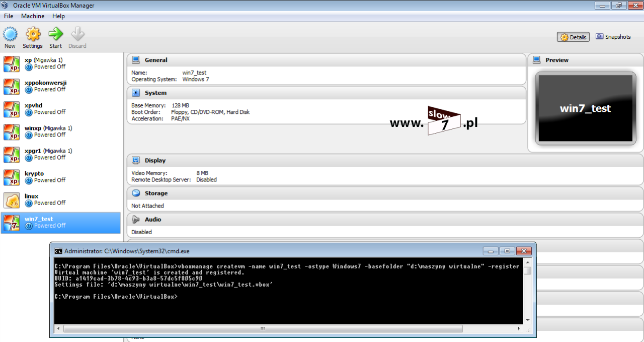Screen dimensions: 644x342
Task: Open the File menu
Action: 9,16
